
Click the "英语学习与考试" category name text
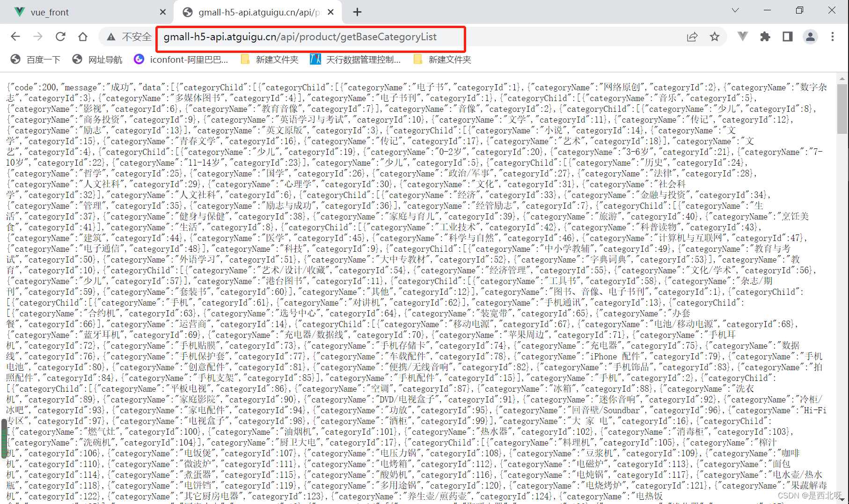coord(312,120)
